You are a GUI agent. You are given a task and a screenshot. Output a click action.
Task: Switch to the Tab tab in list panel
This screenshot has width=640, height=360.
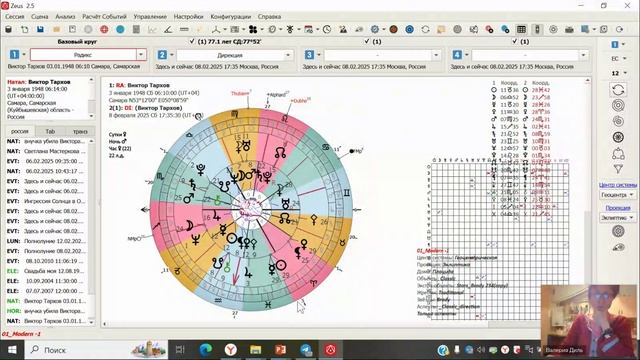pos(50,131)
